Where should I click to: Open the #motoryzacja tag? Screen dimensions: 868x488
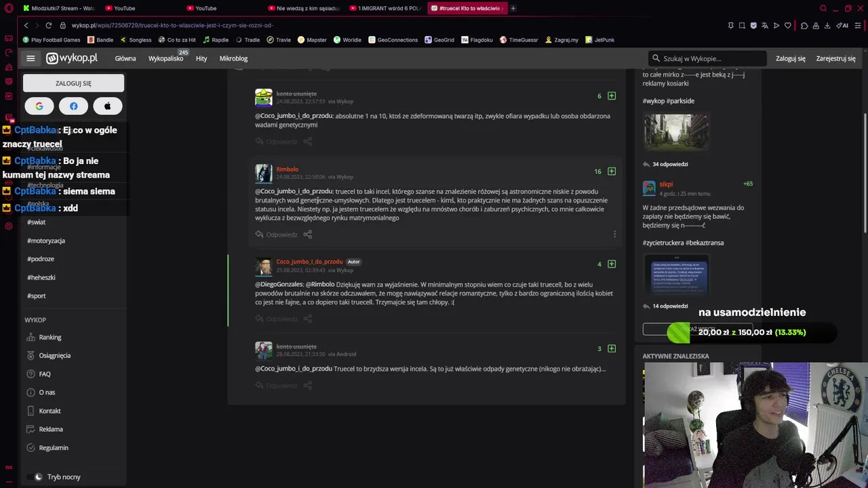(46, 241)
